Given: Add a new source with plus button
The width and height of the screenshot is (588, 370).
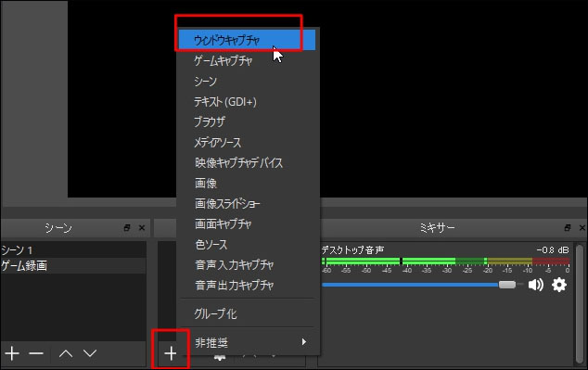Looking at the screenshot, I should (x=171, y=353).
